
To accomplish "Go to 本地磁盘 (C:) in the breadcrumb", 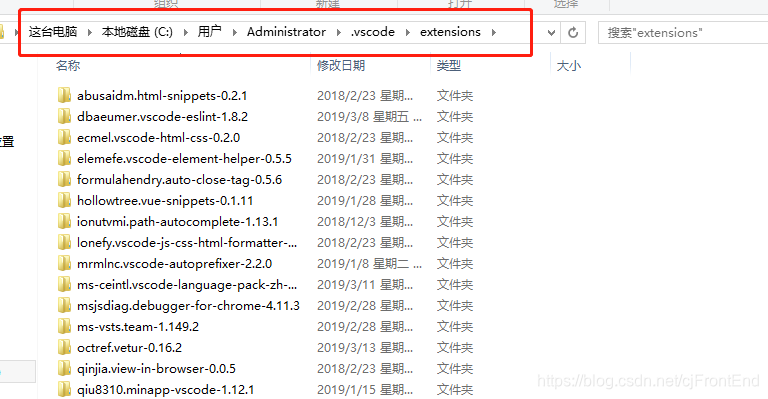I will pyautogui.click(x=137, y=32).
